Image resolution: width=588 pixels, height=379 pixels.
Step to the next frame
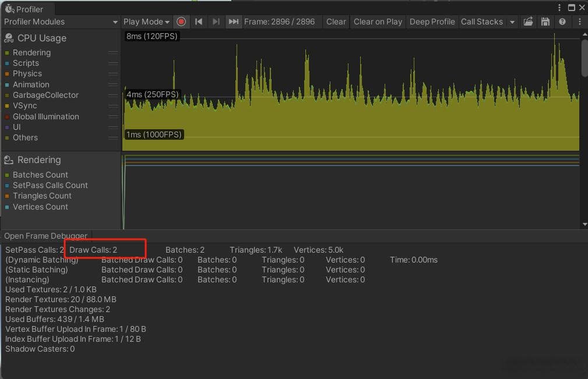click(216, 22)
